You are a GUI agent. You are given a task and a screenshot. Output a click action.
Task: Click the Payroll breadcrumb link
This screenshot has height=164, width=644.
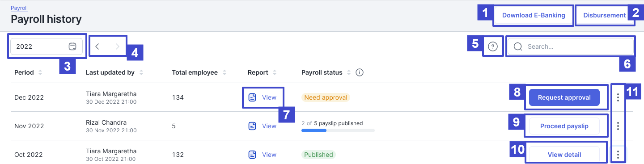tap(19, 8)
